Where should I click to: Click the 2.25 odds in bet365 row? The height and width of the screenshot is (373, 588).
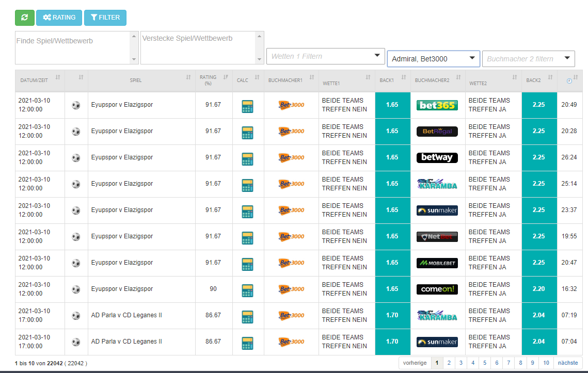click(x=539, y=105)
